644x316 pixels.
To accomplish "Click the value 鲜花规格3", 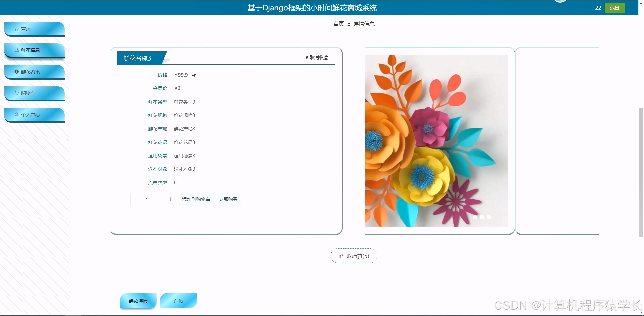I will coord(184,115).
